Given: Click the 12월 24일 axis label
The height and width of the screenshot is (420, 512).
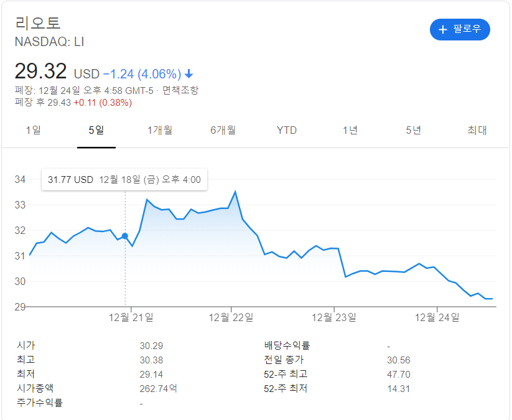Looking at the screenshot, I should click(437, 317).
